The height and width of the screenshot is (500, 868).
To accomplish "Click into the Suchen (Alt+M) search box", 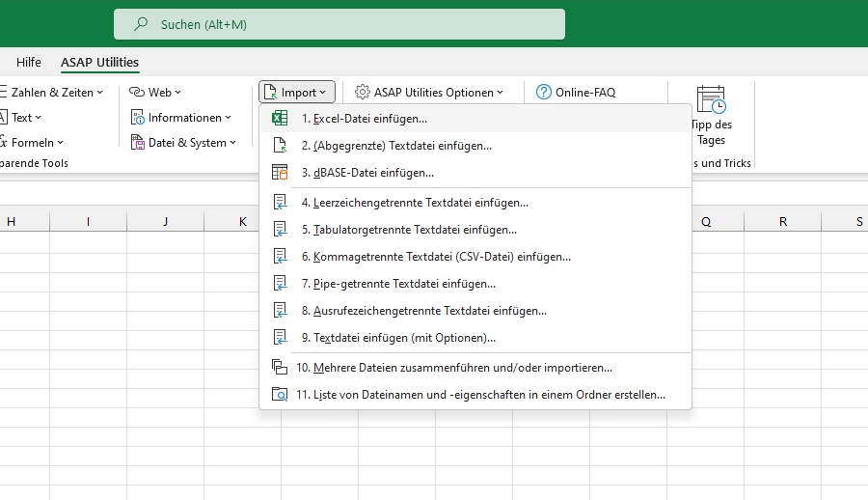I will click(x=339, y=24).
